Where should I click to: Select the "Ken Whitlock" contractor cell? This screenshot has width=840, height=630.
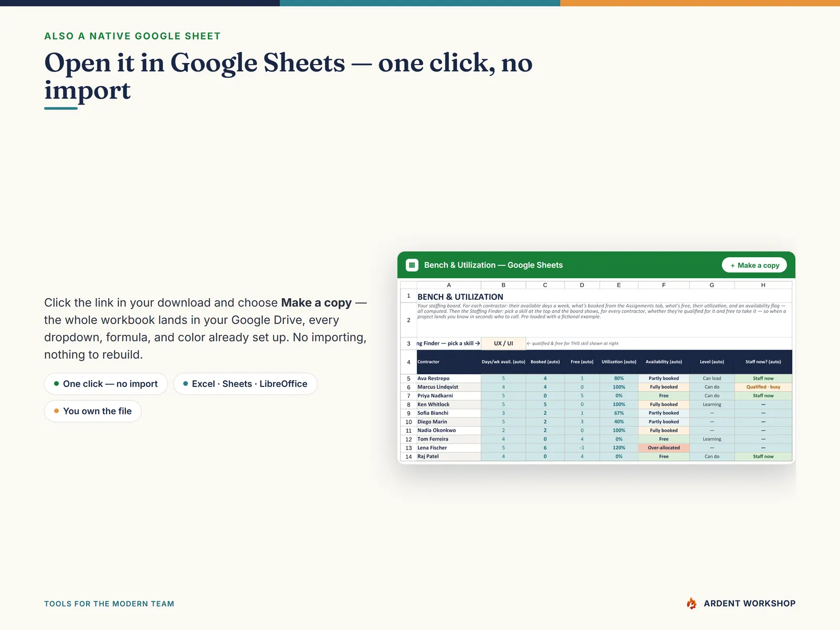click(449, 404)
